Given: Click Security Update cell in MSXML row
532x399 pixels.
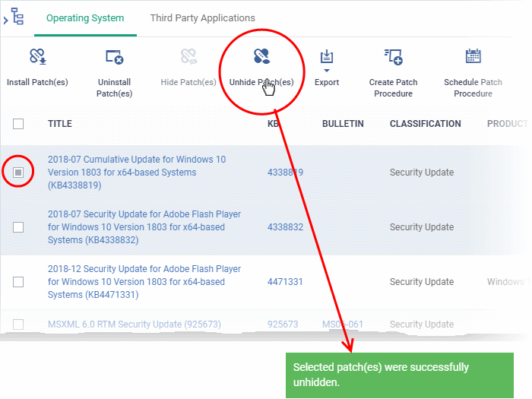Looking at the screenshot, I should click(x=421, y=325).
